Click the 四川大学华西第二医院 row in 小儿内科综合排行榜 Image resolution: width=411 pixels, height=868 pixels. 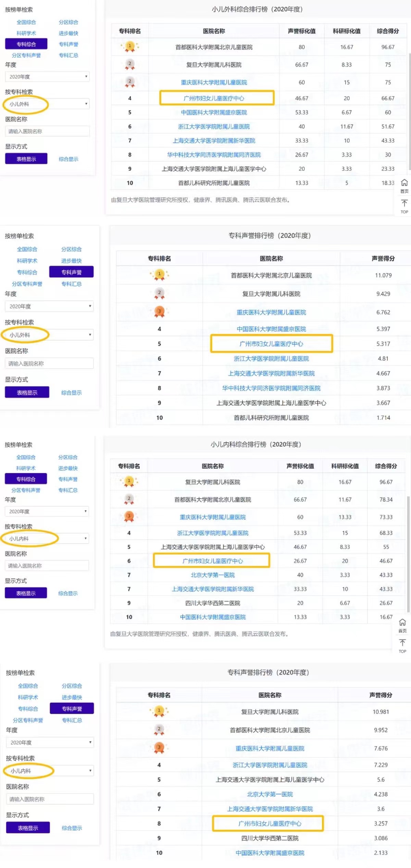pos(258,603)
